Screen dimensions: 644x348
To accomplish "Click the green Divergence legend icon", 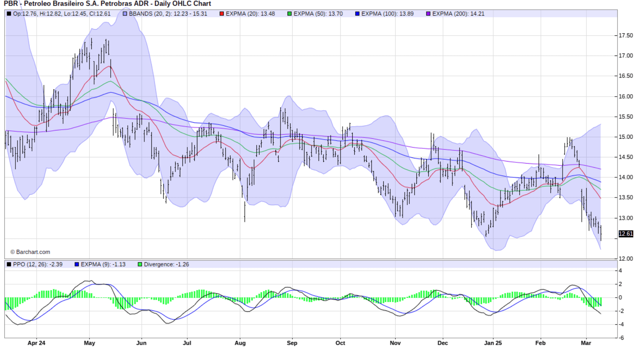I will [139, 265].
